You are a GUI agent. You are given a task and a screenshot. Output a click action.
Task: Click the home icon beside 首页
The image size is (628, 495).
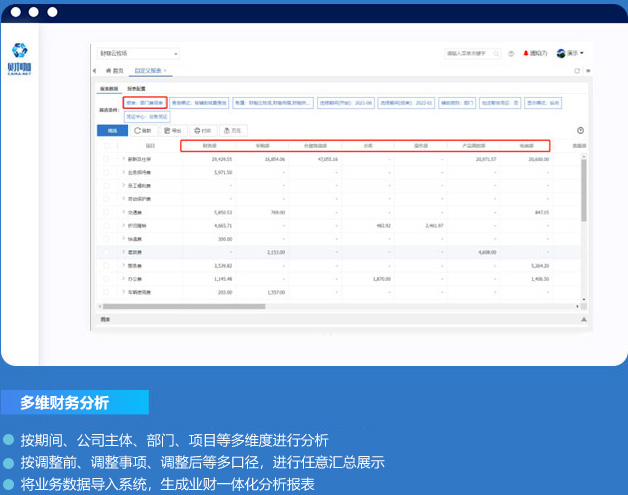[109, 70]
